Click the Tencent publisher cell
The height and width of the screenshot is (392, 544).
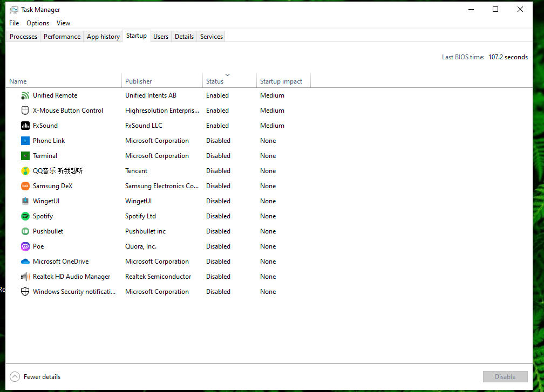pyautogui.click(x=137, y=171)
